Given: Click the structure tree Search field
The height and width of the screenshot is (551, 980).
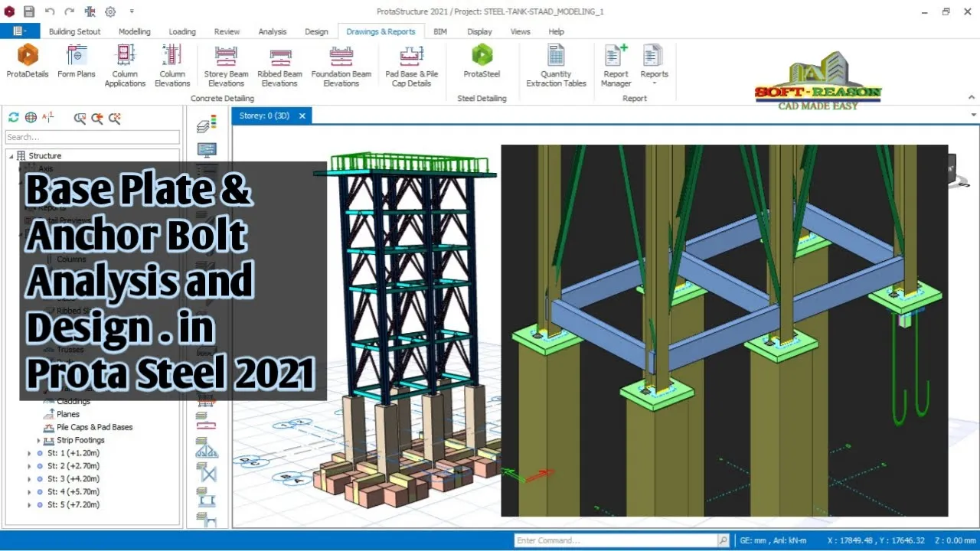Looking at the screenshot, I should 93,137.
